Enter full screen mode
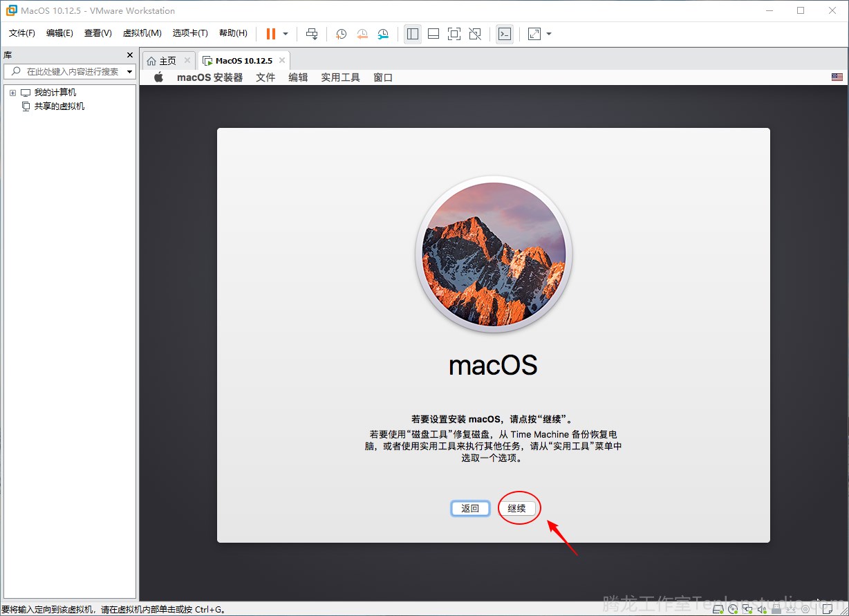 454,34
